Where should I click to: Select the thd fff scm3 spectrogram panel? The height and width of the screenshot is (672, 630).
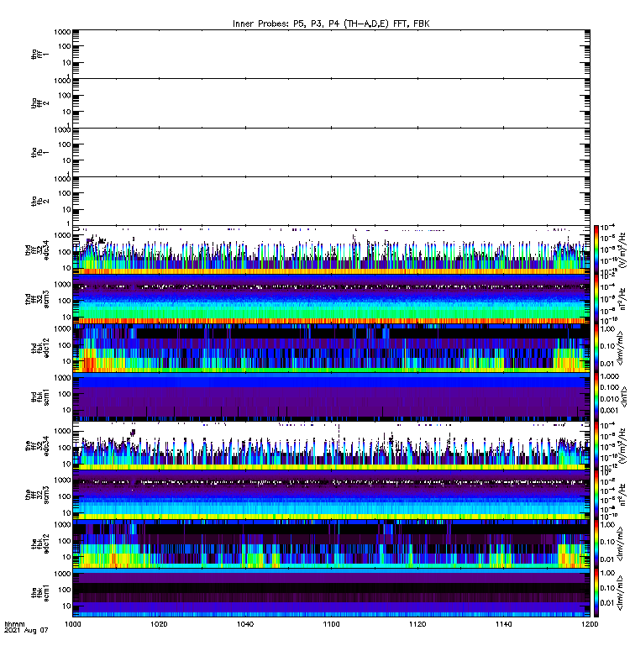pyautogui.click(x=331, y=299)
